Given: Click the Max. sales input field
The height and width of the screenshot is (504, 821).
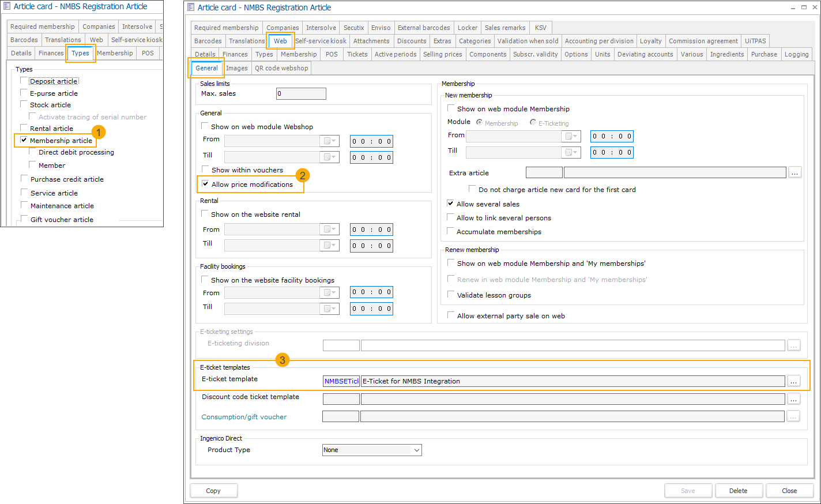Looking at the screenshot, I should [x=301, y=93].
